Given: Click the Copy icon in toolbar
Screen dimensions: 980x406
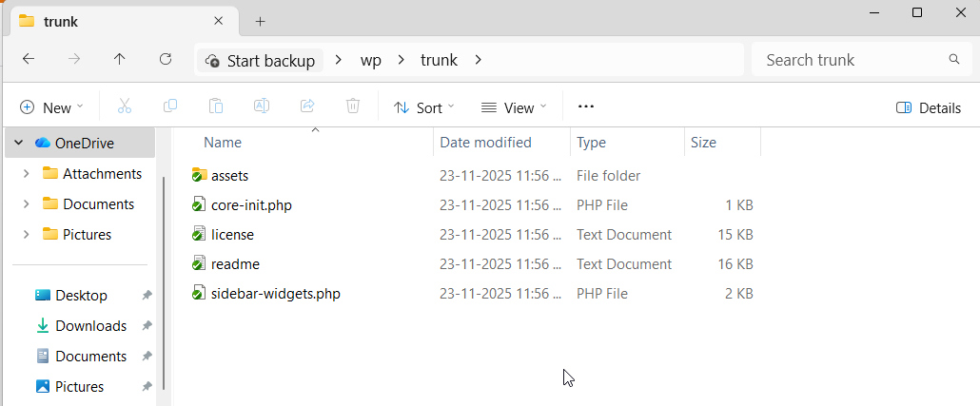Looking at the screenshot, I should (x=170, y=107).
